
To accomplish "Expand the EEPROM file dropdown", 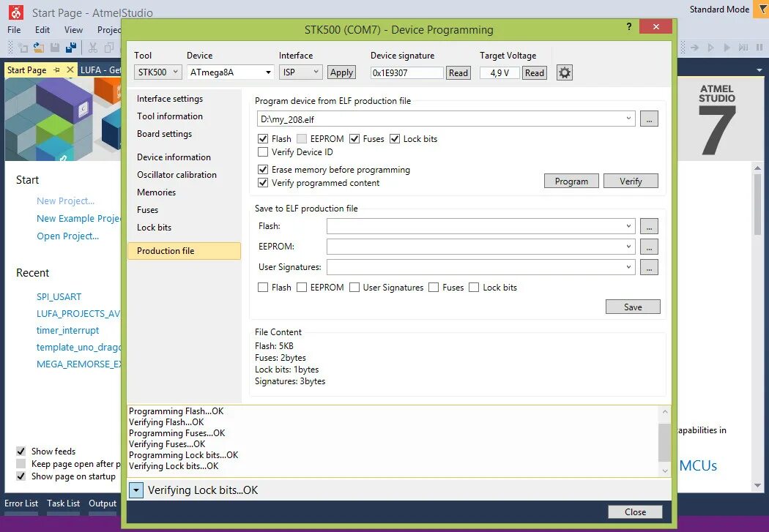I will pyautogui.click(x=628, y=247).
